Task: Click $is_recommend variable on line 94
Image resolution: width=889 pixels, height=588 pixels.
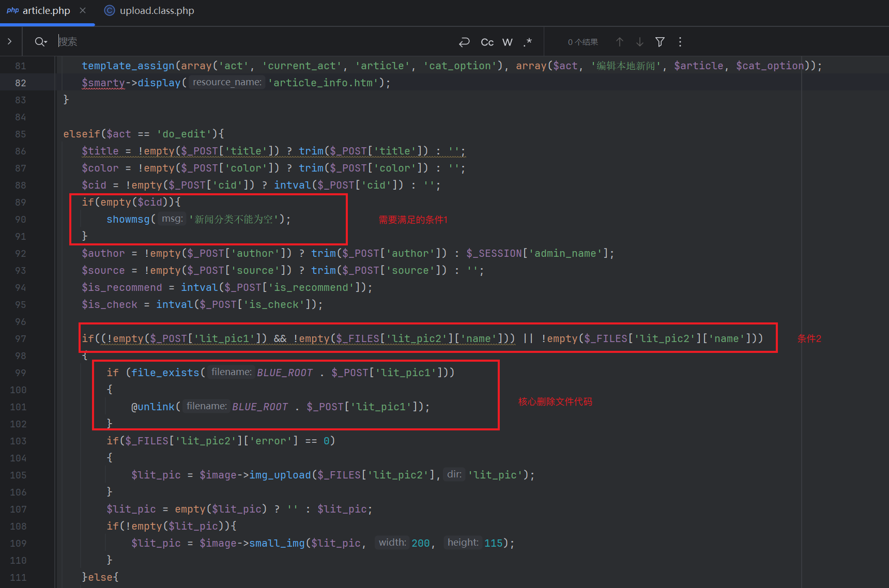Action: [x=122, y=287]
